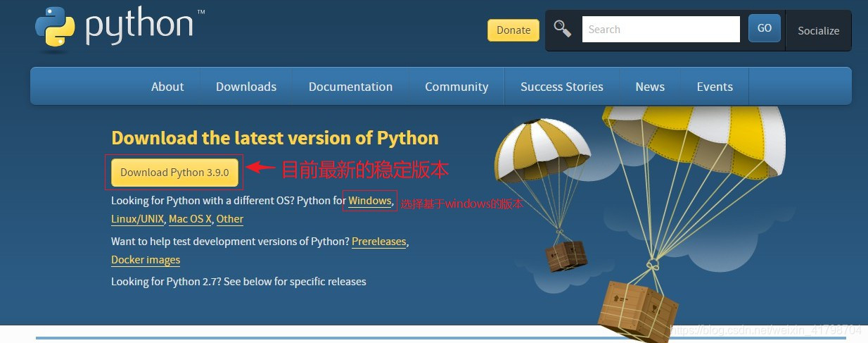
Task: Open the Downloads menu
Action: 246,87
